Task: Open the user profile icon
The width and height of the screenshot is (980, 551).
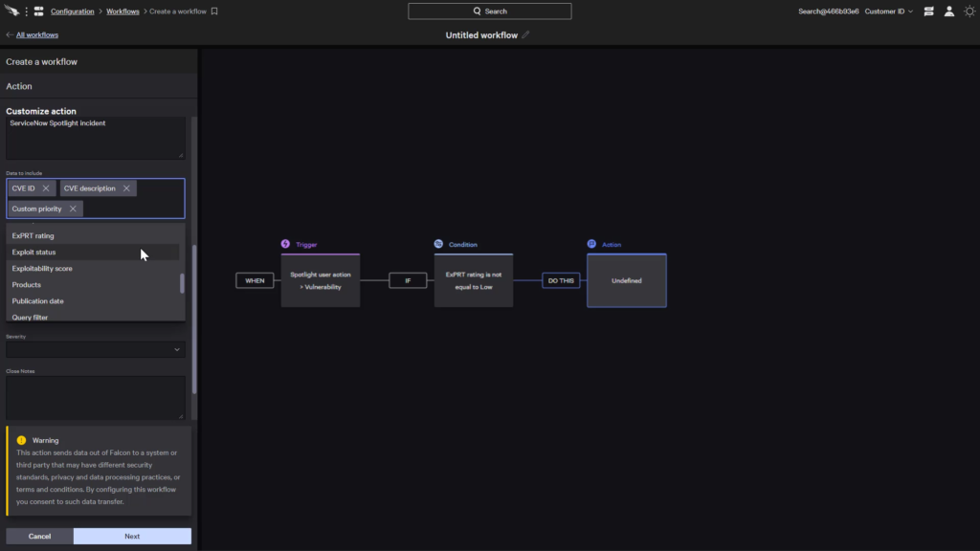Action: [x=949, y=11]
